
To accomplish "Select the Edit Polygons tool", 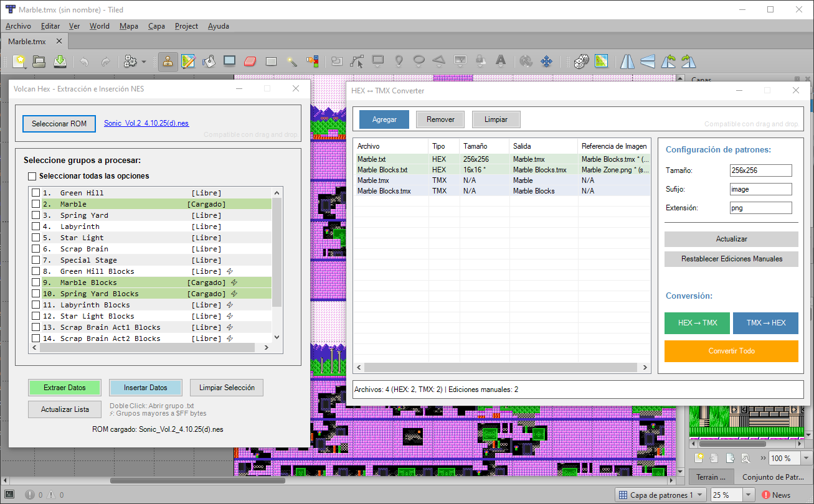I will click(x=357, y=61).
